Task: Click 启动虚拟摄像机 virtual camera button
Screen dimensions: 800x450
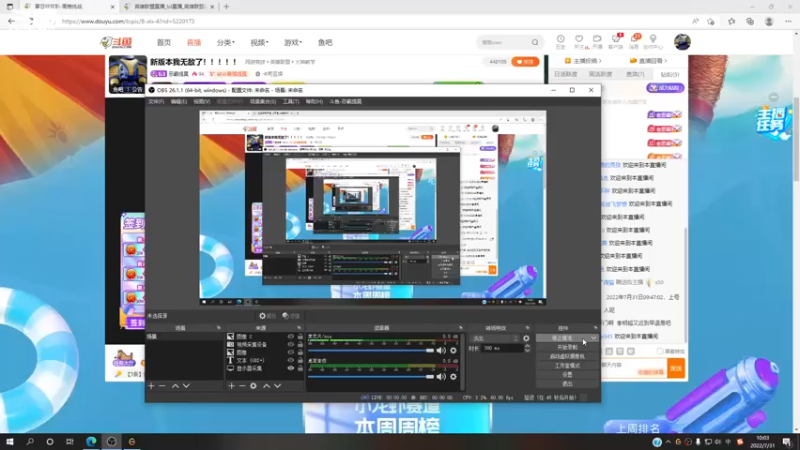Action: click(567, 357)
